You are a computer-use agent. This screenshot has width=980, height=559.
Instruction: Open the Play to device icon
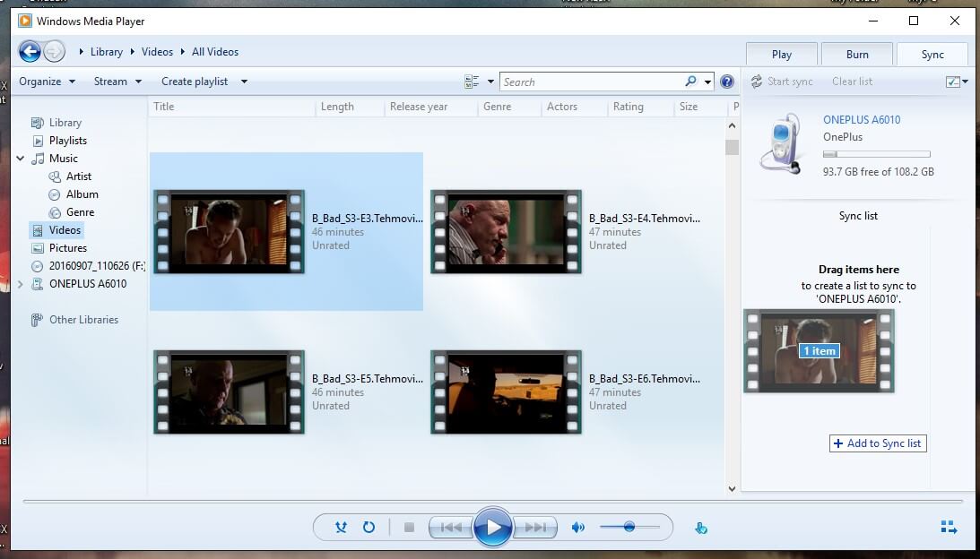point(700,528)
